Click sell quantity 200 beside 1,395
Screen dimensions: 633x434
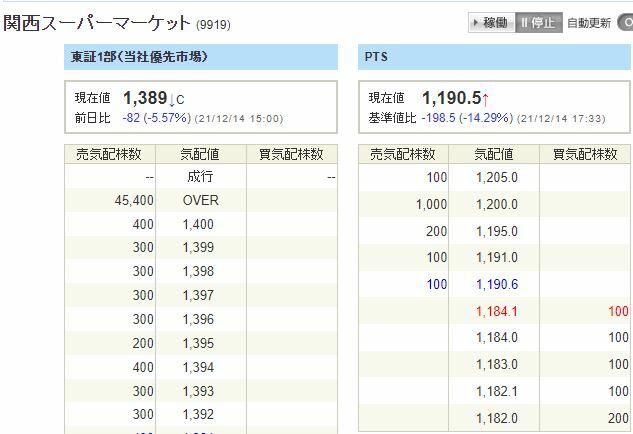click(x=143, y=344)
